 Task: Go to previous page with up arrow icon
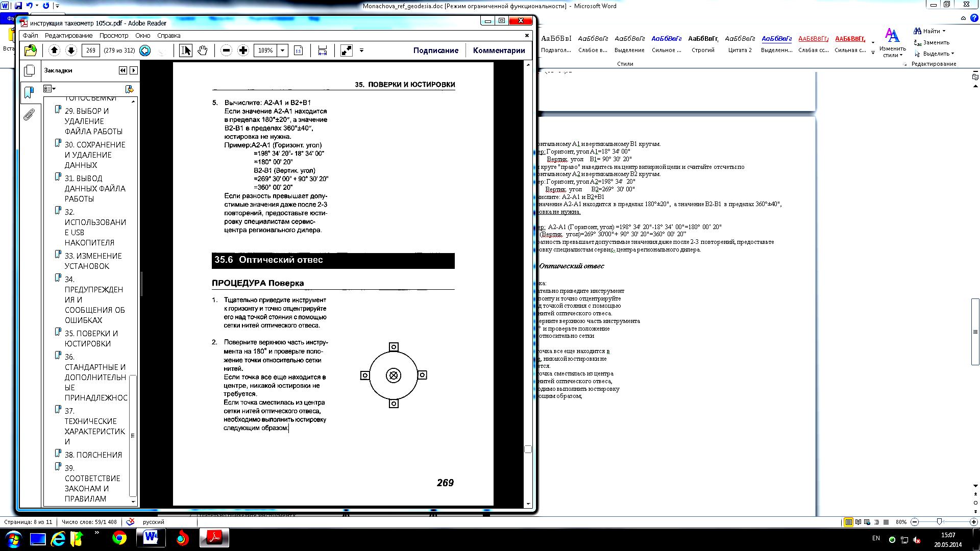click(x=55, y=50)
